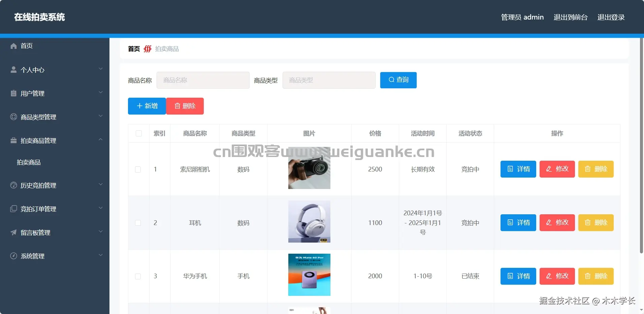Click the 长期有效 time cell

[423, 169]
